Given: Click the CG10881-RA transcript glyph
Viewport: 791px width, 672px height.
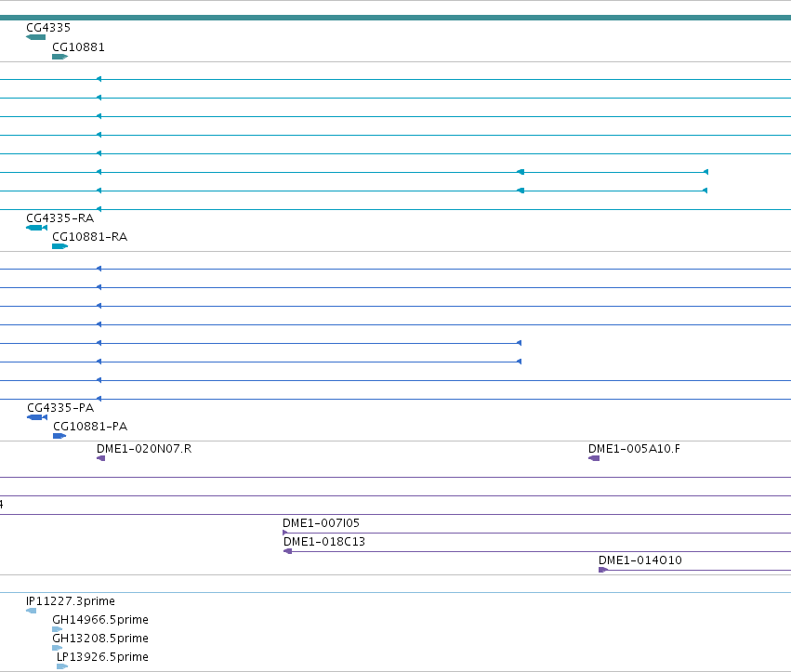Looking at the screenshot, I should coord(60,246).
